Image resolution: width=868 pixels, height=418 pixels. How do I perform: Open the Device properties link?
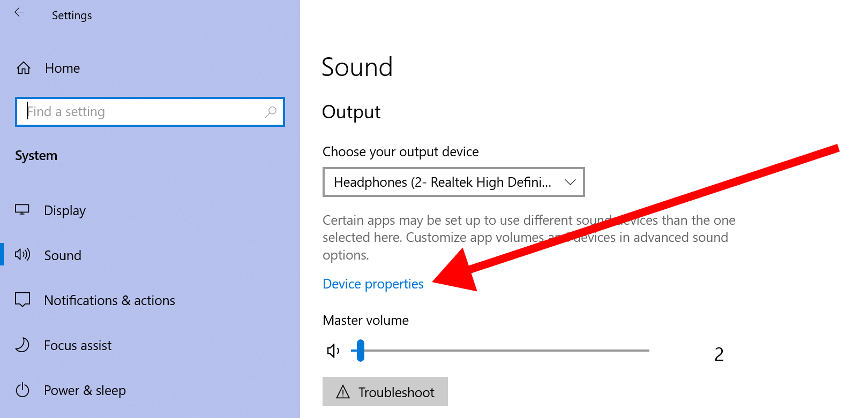(x=373, y=284)
